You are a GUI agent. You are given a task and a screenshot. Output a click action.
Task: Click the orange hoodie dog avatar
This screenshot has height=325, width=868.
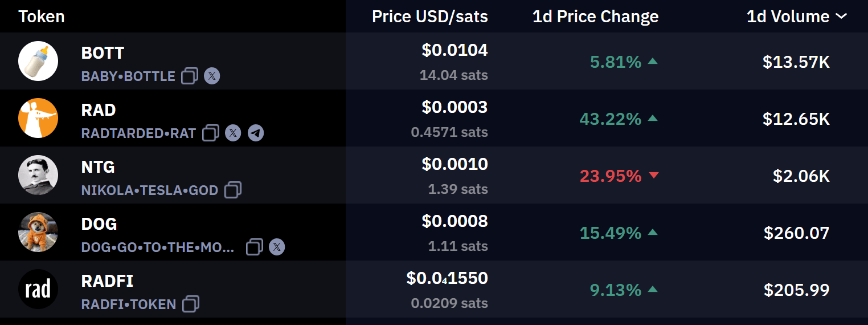(38, 232)
